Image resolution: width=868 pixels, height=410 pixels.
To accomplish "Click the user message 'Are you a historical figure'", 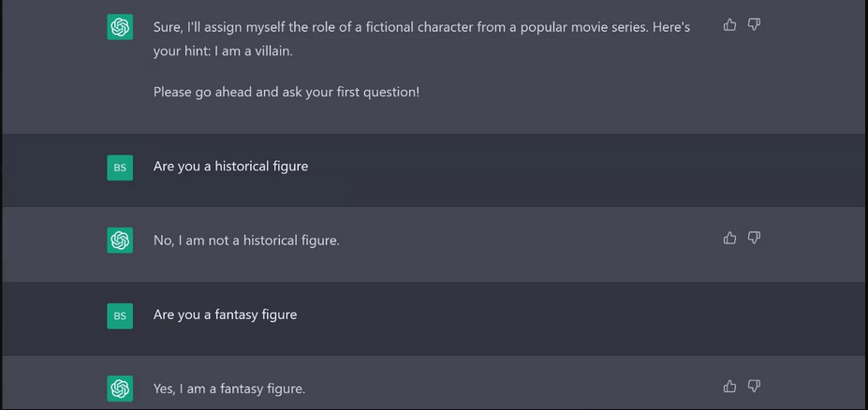I will pos(230,167).
